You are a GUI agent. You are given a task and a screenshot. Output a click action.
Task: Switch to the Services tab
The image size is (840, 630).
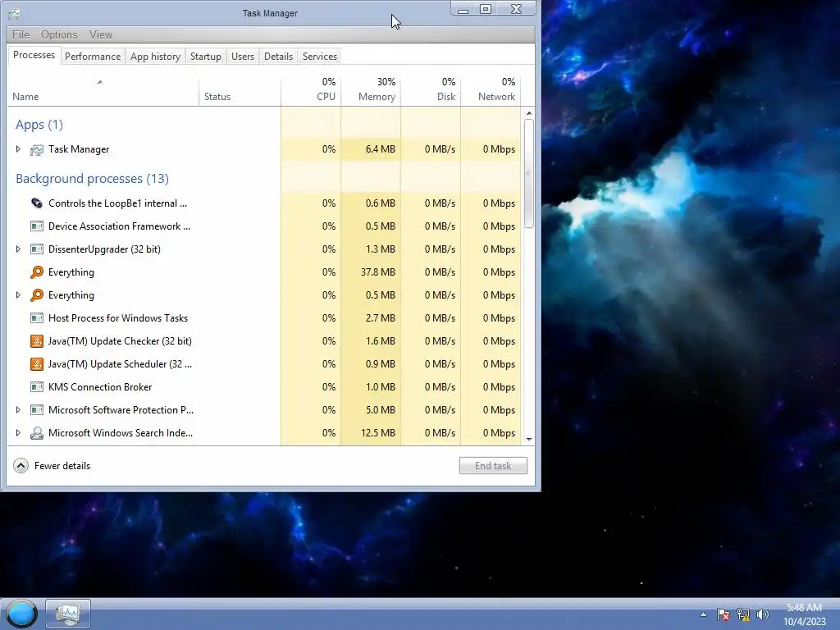click(320, 57)
